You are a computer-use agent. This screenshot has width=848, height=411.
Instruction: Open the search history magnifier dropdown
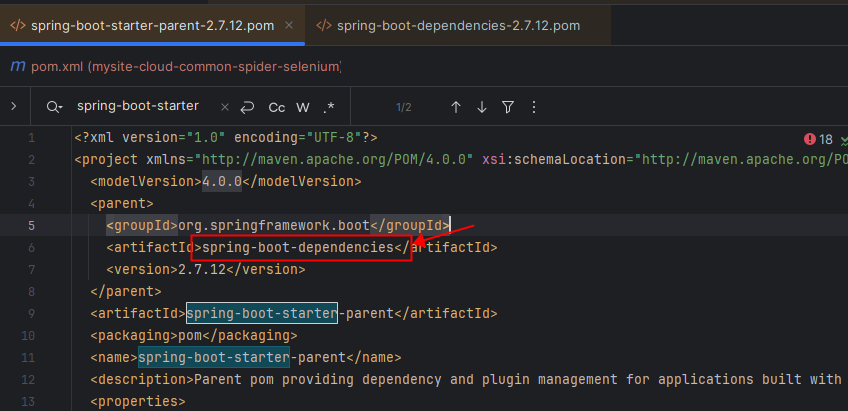coord(54,107)
